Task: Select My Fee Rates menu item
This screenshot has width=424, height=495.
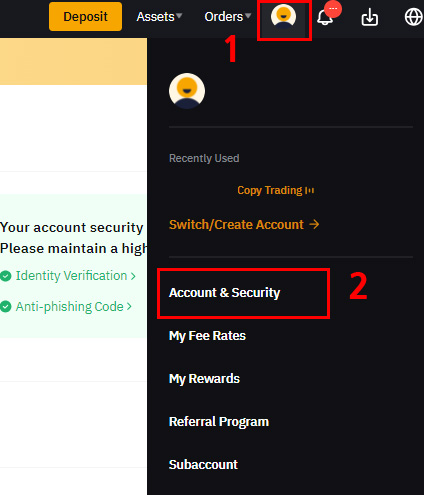Action: tap(207, 336)
